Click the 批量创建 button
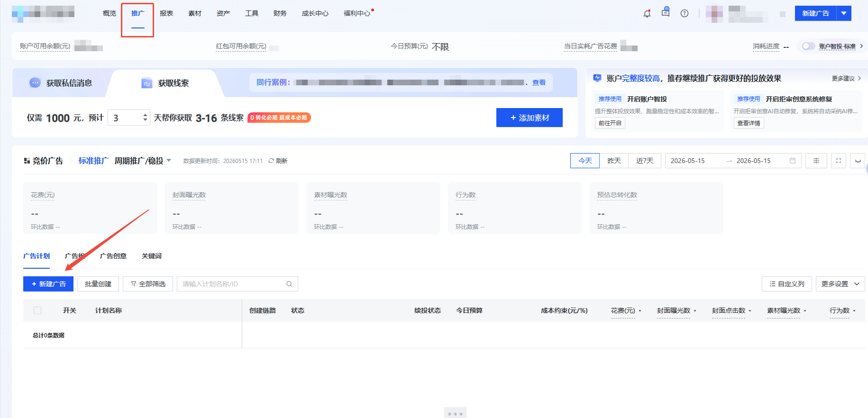 click(98, 284)
